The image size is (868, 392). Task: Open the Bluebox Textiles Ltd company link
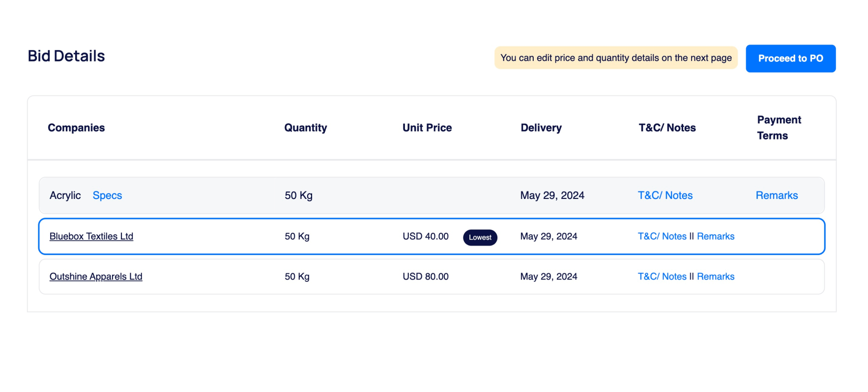[91, 236]
